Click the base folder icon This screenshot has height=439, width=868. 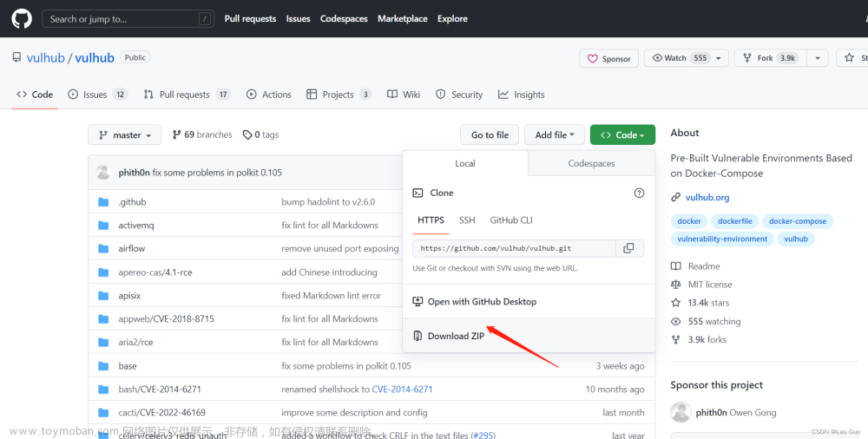pyautogui.click(x=103, y=366)
